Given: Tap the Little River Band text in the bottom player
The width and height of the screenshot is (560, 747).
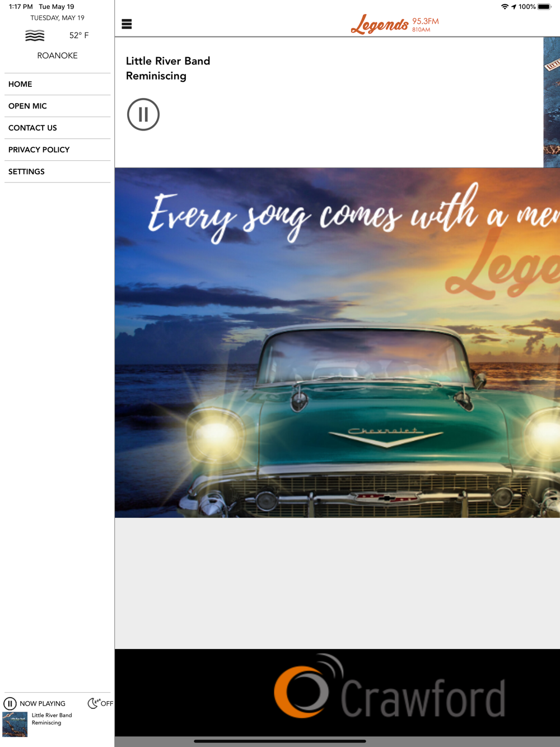Looking at the screenshot, I should (x=52, y=715).
